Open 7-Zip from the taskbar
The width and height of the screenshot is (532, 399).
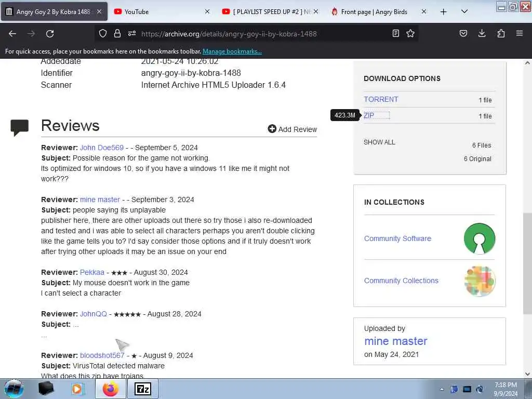tap(143, 389)
